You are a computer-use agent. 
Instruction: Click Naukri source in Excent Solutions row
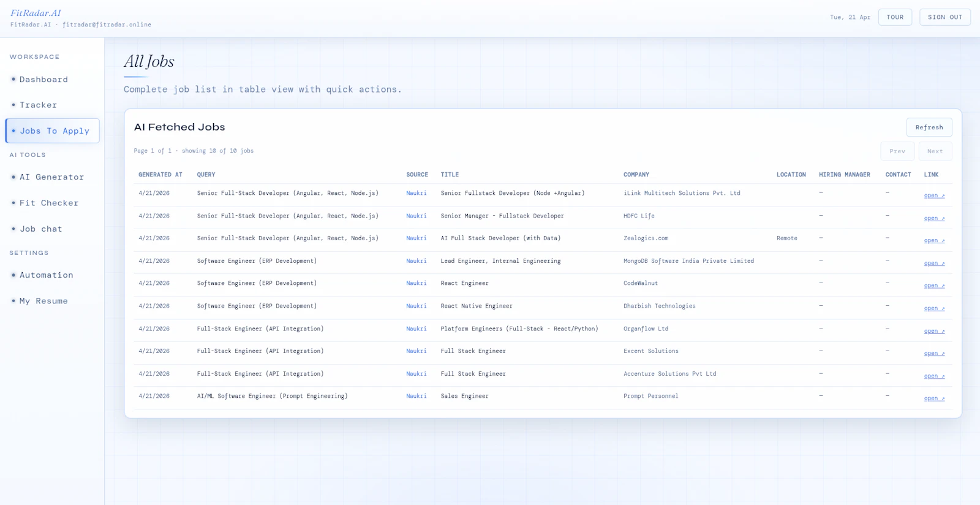pos(417,351)
